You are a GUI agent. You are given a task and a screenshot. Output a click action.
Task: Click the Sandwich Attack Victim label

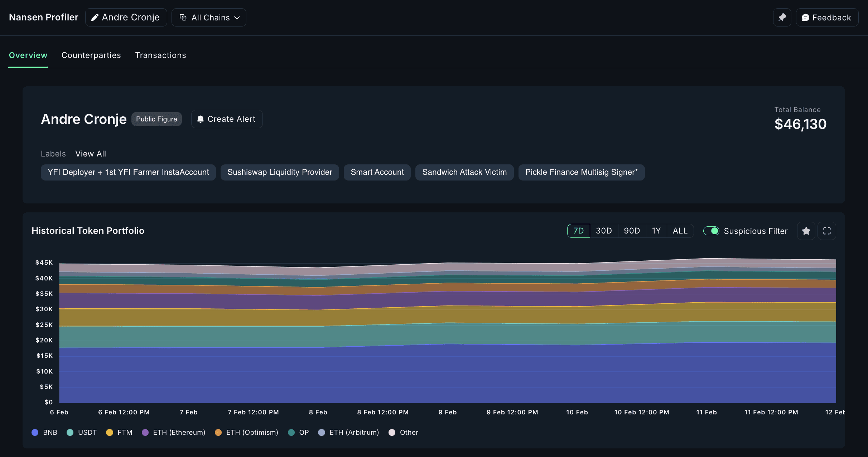464,172
